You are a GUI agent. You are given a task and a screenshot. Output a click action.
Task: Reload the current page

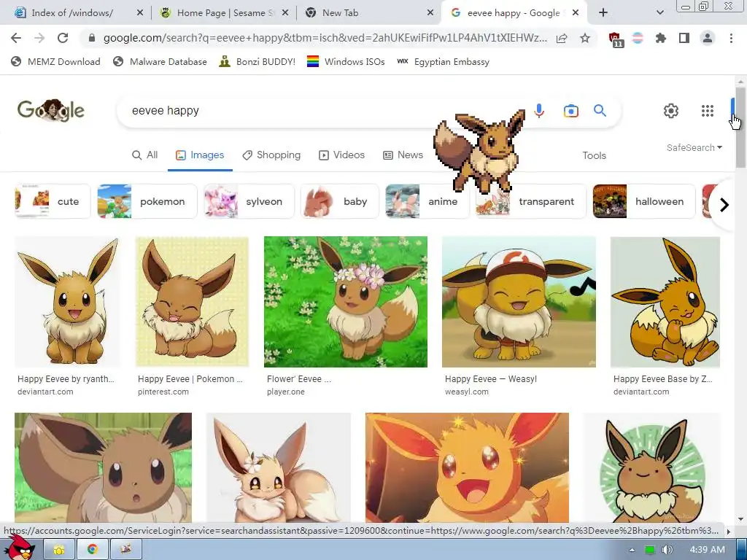63,38
